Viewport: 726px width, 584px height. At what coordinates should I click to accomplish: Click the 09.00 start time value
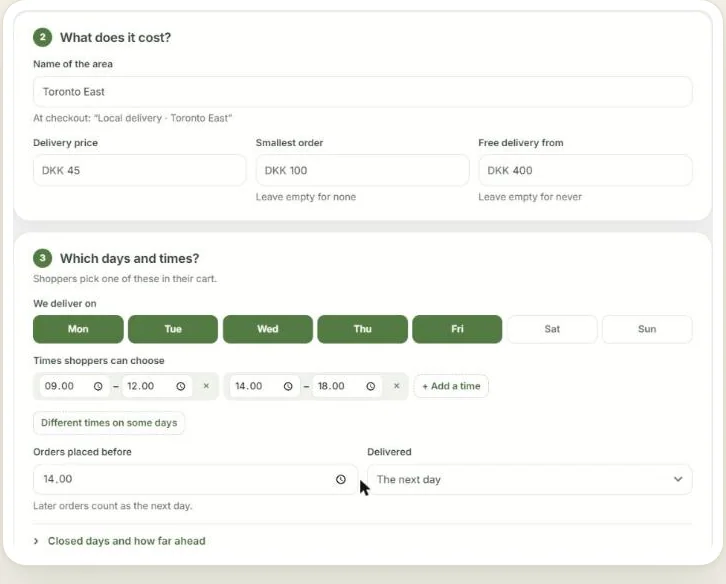coord(59,386)
